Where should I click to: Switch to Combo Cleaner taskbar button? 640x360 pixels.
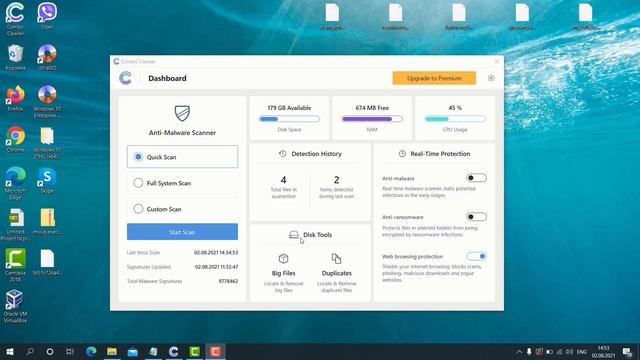(174, 351)
